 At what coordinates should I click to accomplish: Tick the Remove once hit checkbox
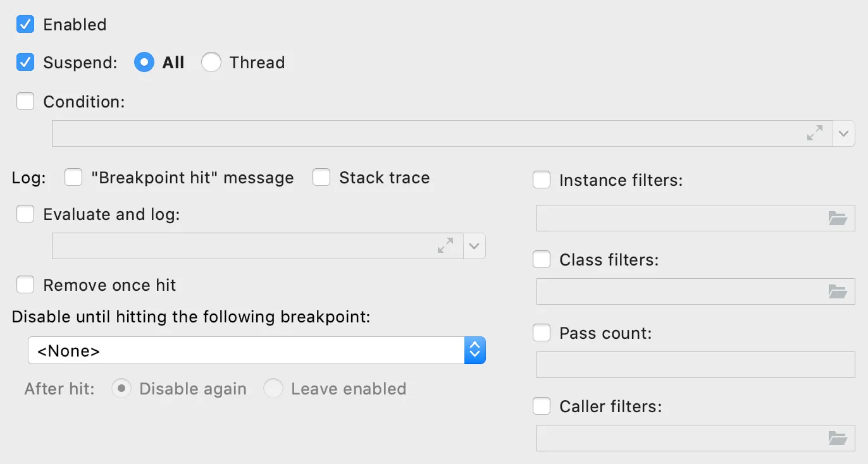[x=25, y=285]
